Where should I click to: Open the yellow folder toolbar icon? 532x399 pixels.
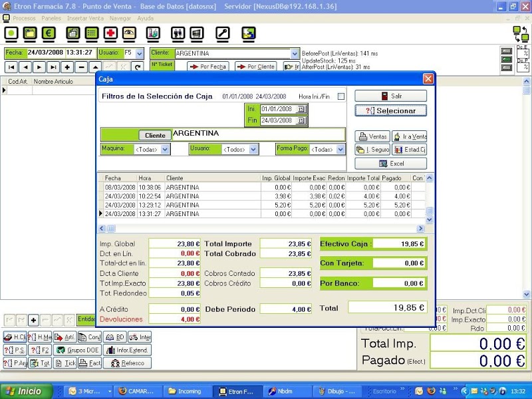pos(30,33)
